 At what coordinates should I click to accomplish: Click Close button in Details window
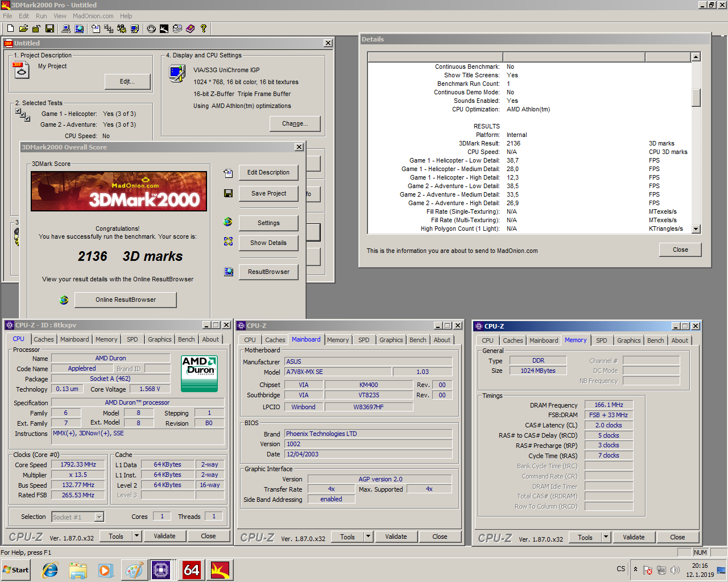click(x=680, y=250)
